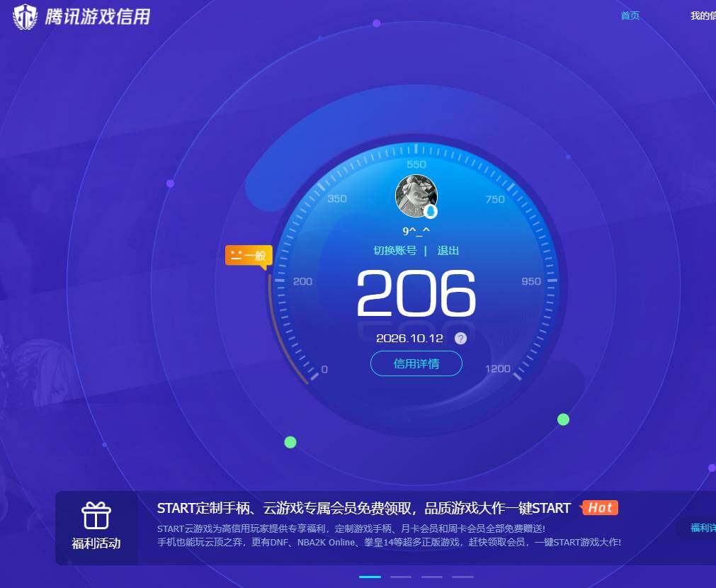Click the credit score 206
This screenshot has height=588, width=716.
(416, 293)
